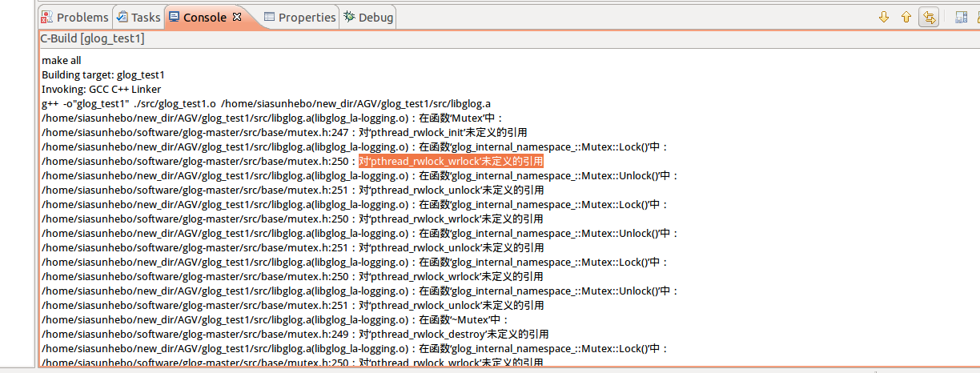Click the 'make all' output line
Image resolution: width=980 pixels, height=373 pixels.
pyautogui.click(x=61, y=60)
